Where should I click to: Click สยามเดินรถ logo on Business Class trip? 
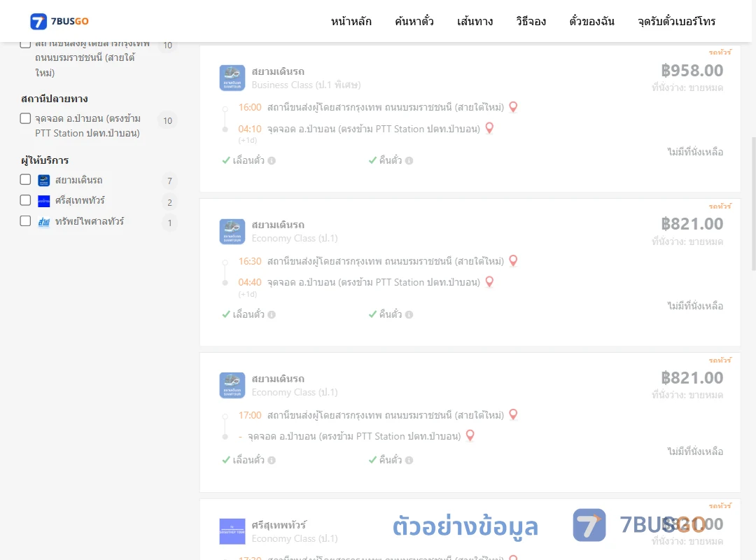(232, 78)
